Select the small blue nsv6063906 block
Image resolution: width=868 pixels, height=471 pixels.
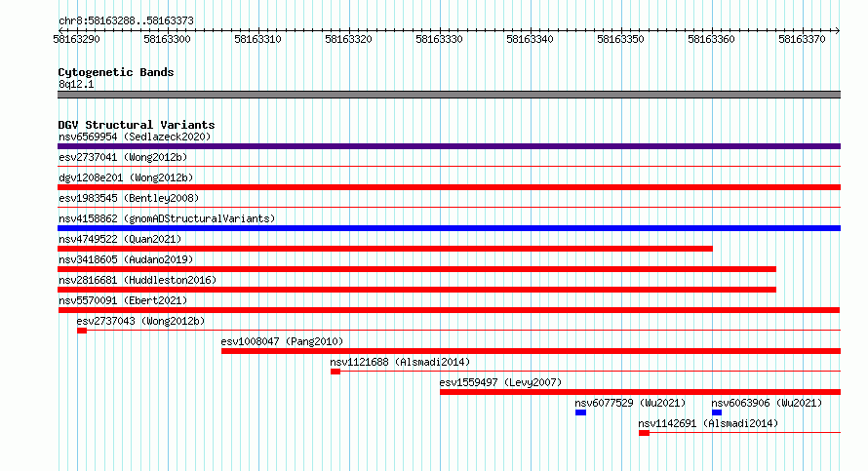pos(717,412)
